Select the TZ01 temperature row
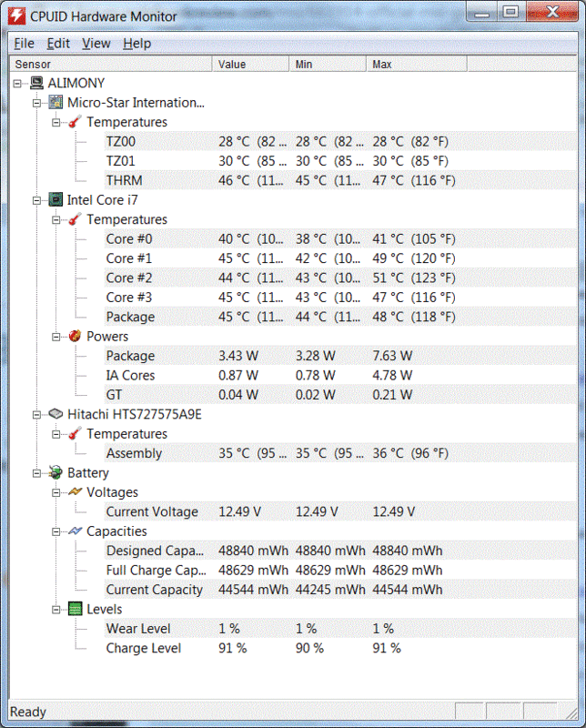The height and width of the screenshot is (728, 586). click(x=341, y=161)
